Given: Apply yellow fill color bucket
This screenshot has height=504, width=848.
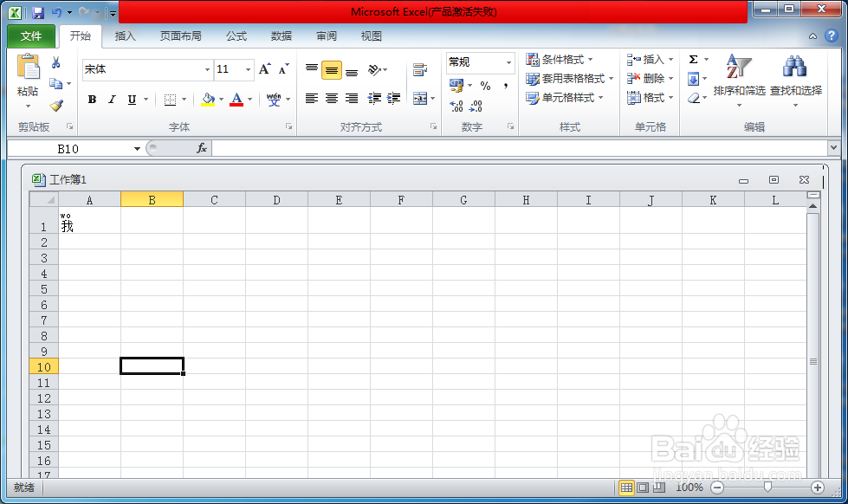Looking at the screenshot, I should pos(208,99).
